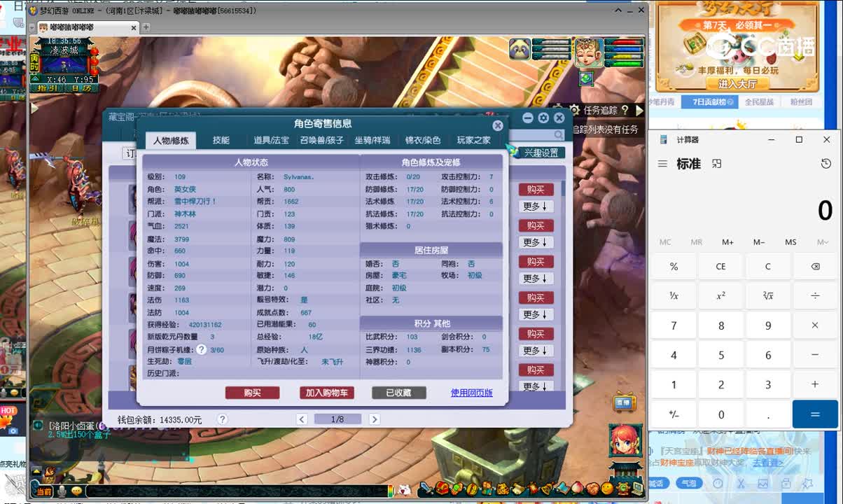This screenshot has height=504, width=843.
Task: Click 进入大厅 on the ad banner
Action: tap(737, 83)
